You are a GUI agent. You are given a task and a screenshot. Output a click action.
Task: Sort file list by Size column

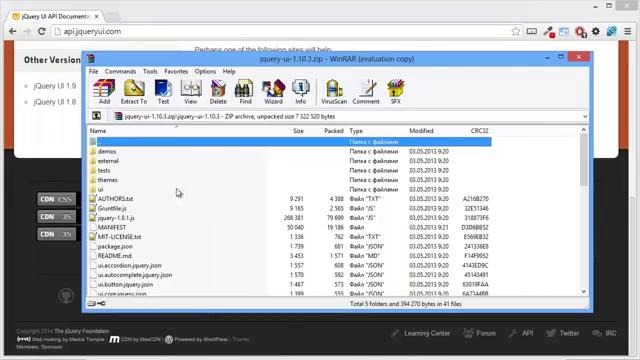(298, 131)
